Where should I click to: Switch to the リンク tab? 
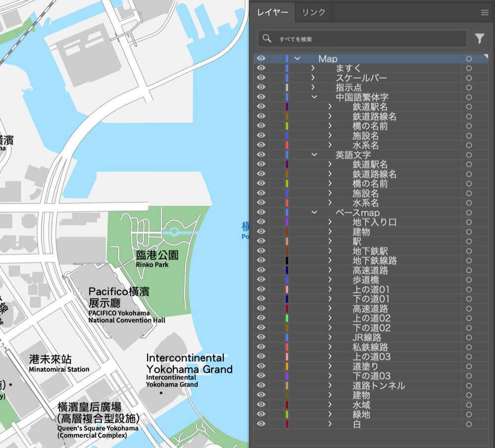pos(313,12)
